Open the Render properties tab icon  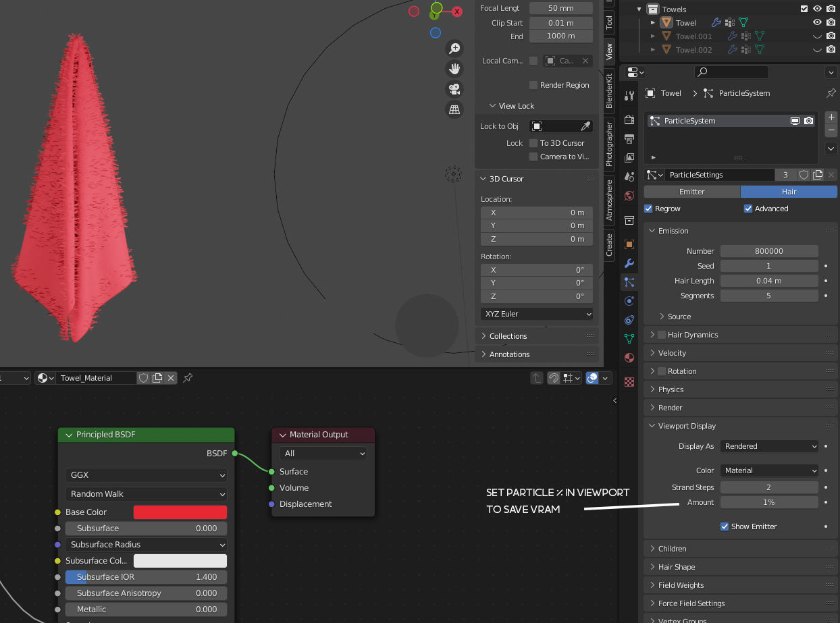(629, 120)
